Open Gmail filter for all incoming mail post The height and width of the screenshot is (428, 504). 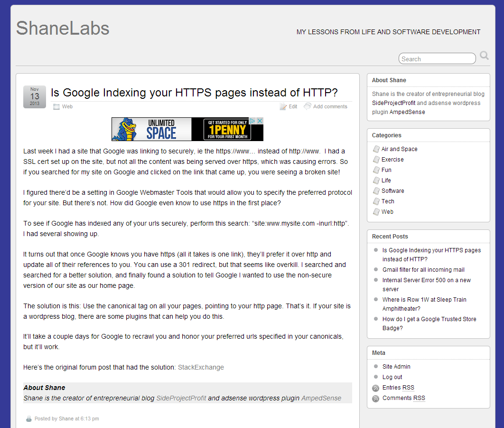coord(423,270)
